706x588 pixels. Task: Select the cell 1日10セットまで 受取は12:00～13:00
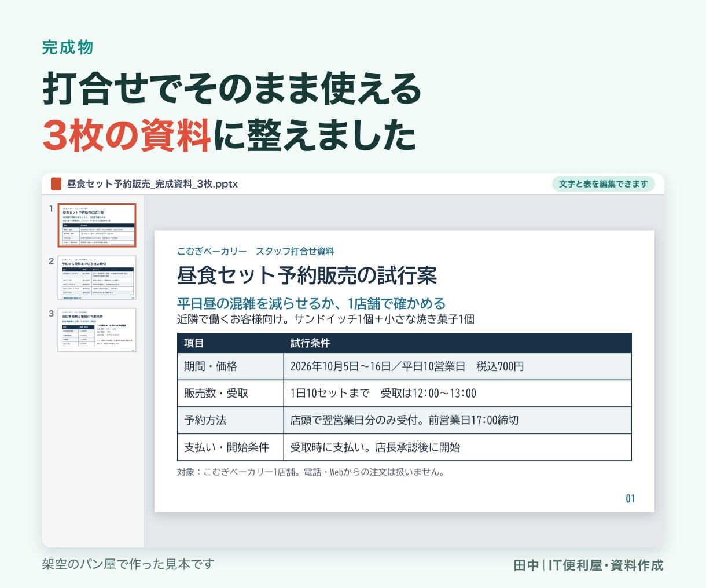click(x=457, y=394)
